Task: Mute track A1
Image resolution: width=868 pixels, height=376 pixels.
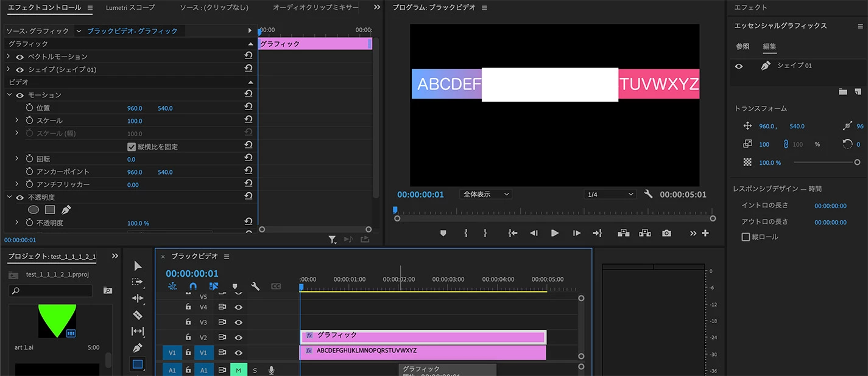Action: (x=239, y=369)
